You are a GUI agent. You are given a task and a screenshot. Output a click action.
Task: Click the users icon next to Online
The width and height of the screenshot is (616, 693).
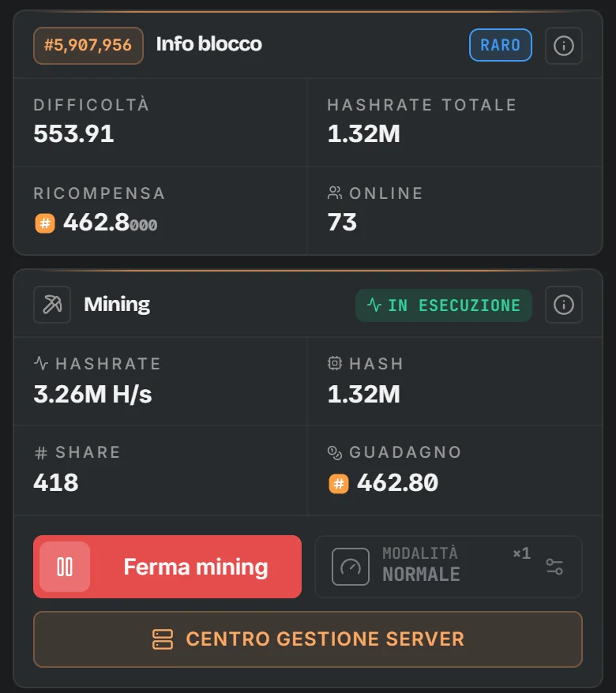click(x=335, y=193)
